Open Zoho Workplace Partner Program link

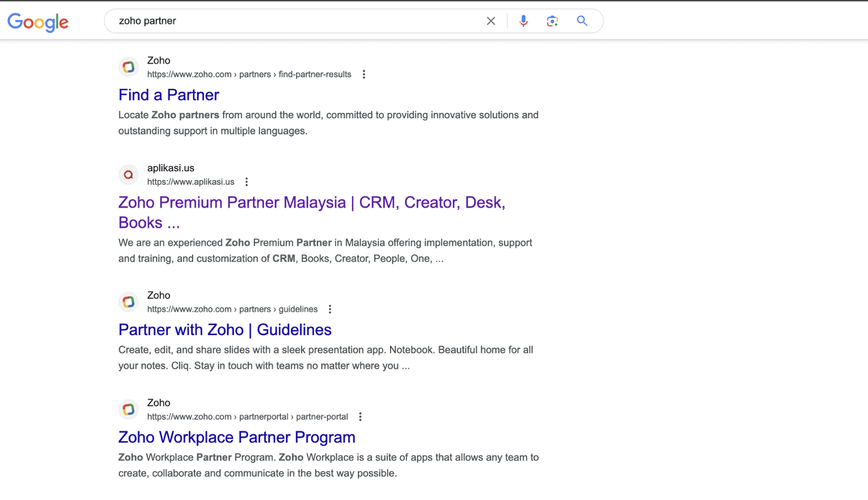tap(237, 437)
